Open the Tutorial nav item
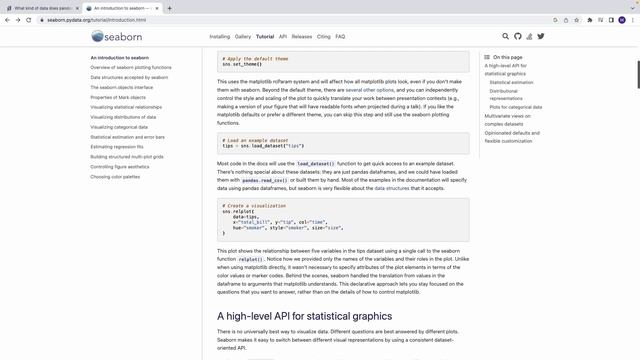640x360 pixels. 265,37
